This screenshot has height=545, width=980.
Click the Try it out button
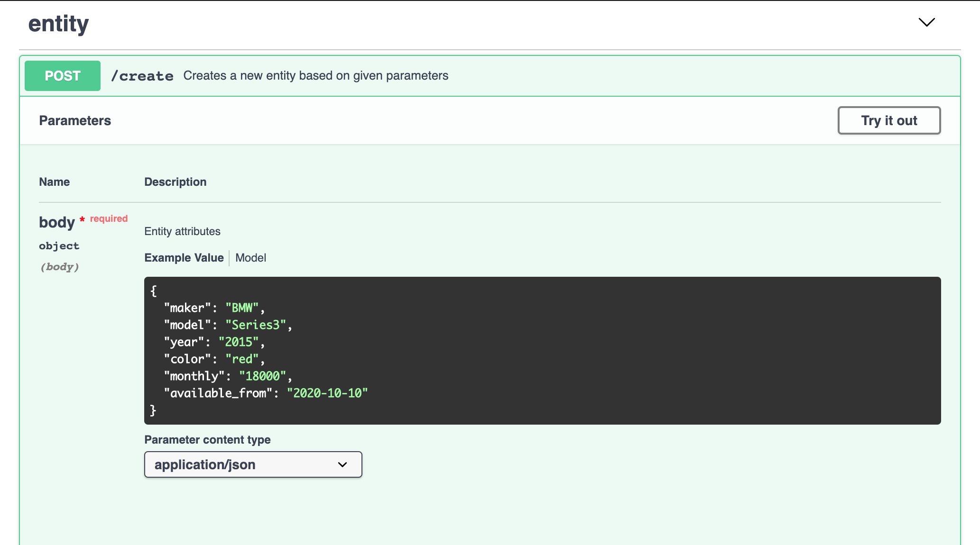(890, 121)
